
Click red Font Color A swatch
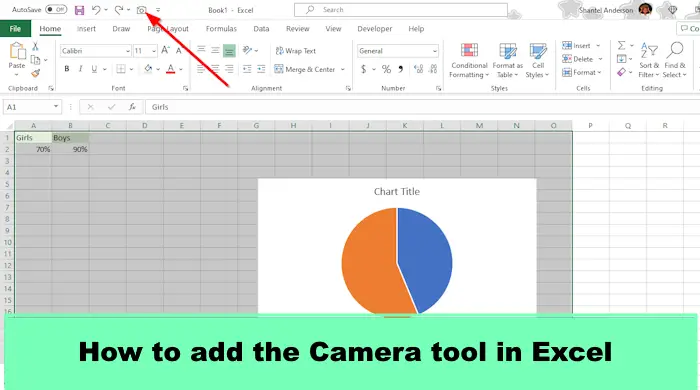(171, 69)
